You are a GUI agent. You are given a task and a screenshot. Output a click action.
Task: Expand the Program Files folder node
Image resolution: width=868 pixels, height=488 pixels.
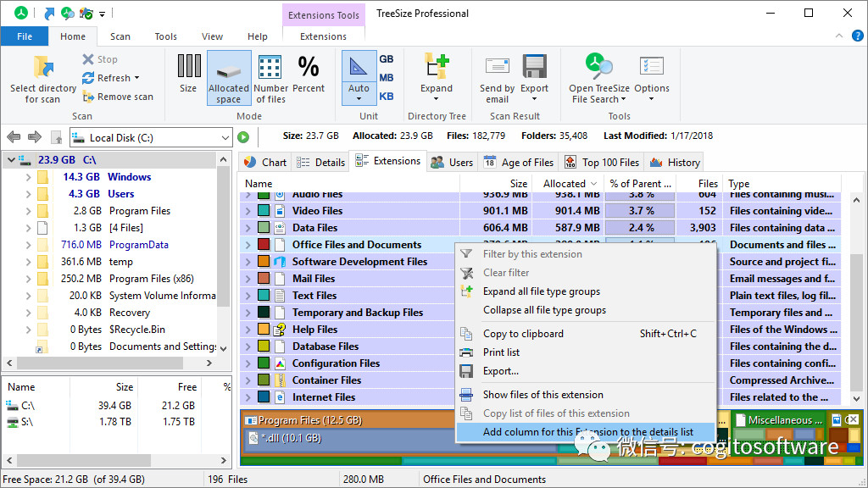(28, 211)
